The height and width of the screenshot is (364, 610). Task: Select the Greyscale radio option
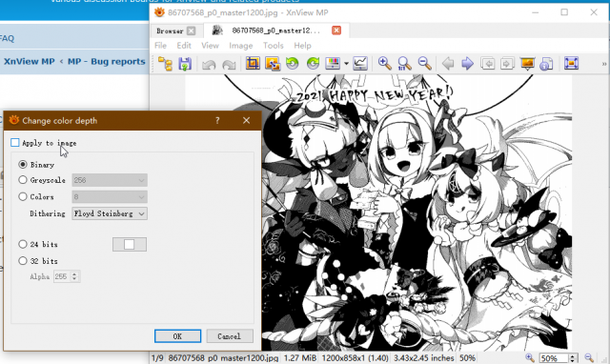23,180
